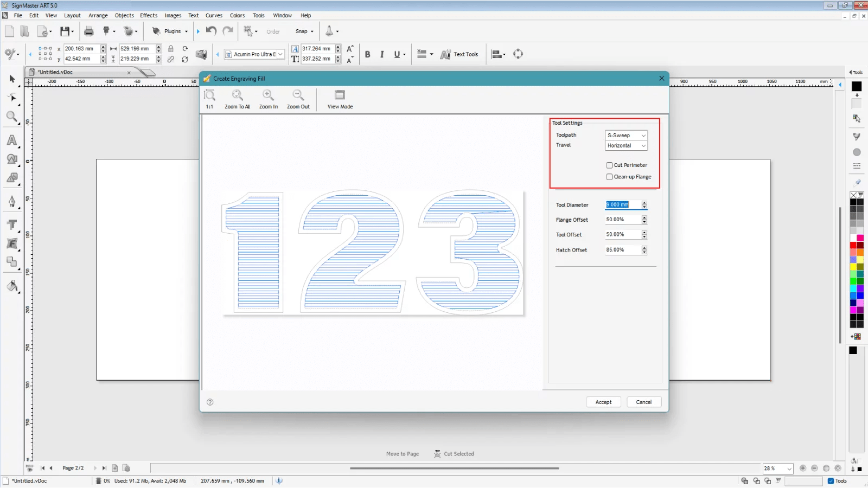
Task: Open the Effects menu
Action: (x=148, y=15)
